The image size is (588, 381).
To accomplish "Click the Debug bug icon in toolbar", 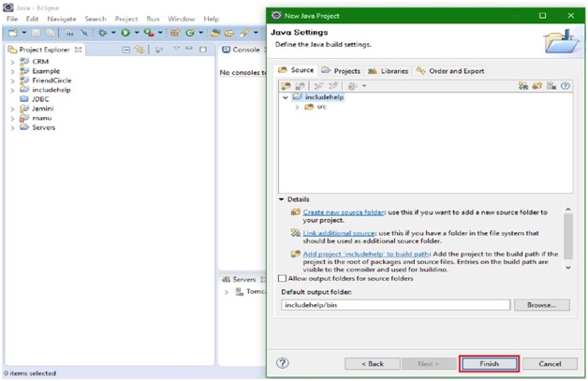I will tap(102, 33).
